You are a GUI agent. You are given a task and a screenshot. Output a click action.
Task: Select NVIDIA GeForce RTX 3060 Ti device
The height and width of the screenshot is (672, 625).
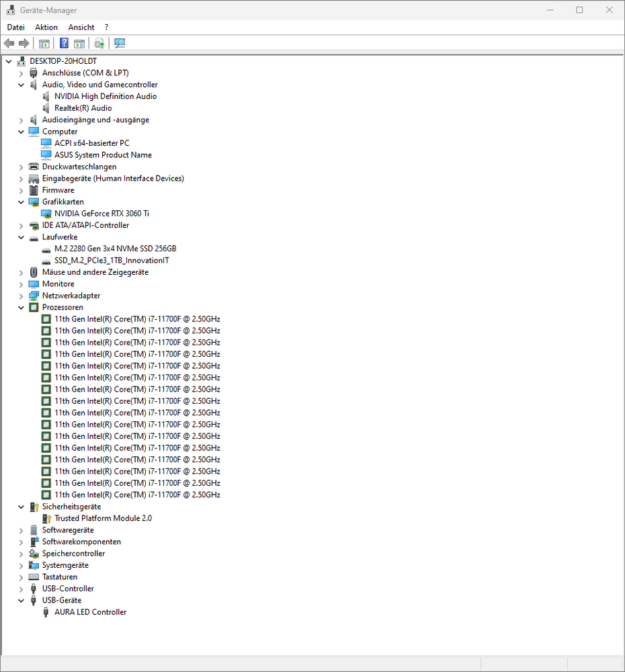coord(101,214)
